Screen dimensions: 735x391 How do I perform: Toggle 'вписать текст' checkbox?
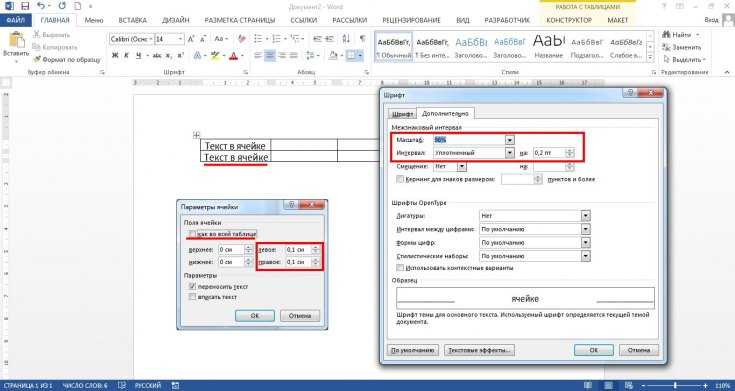pos(192,297)
